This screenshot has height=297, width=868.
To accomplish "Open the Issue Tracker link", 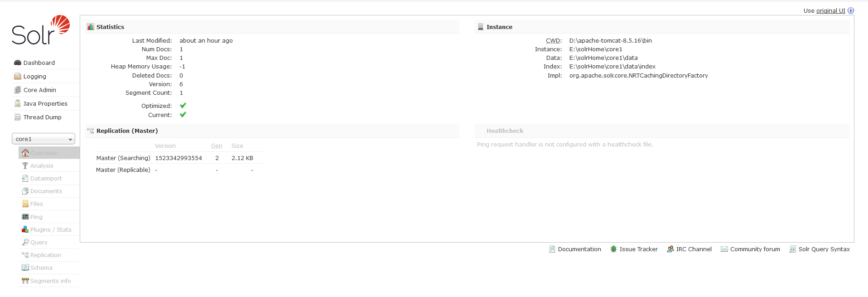I will [x=639, y=249].
